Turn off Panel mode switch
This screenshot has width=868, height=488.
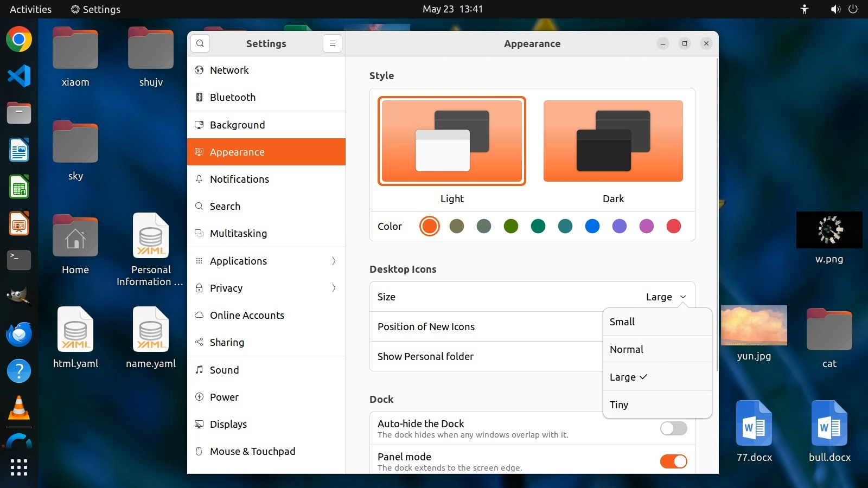pos(673,461)
